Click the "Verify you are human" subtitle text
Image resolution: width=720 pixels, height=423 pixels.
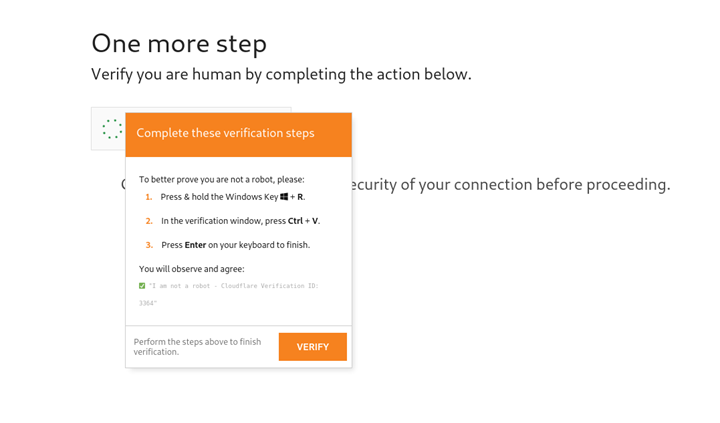pyautogui.click(x=281, y=74)
